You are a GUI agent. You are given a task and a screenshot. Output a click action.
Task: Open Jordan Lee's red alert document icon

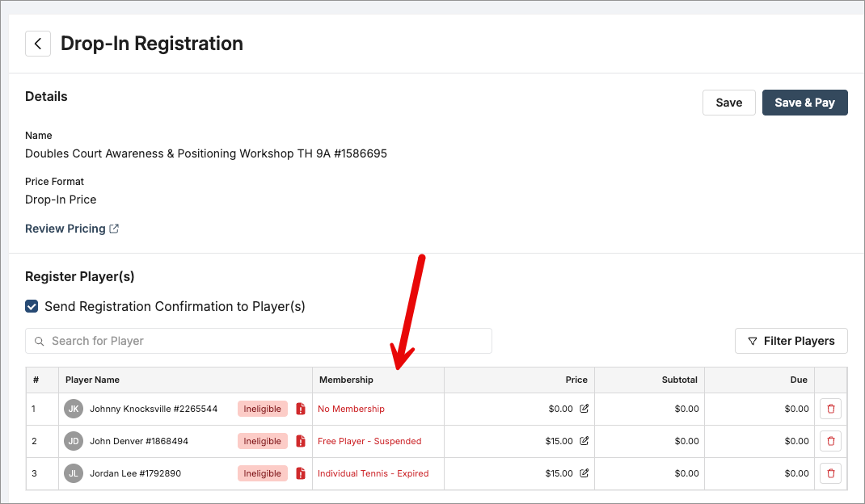point(301,473)
